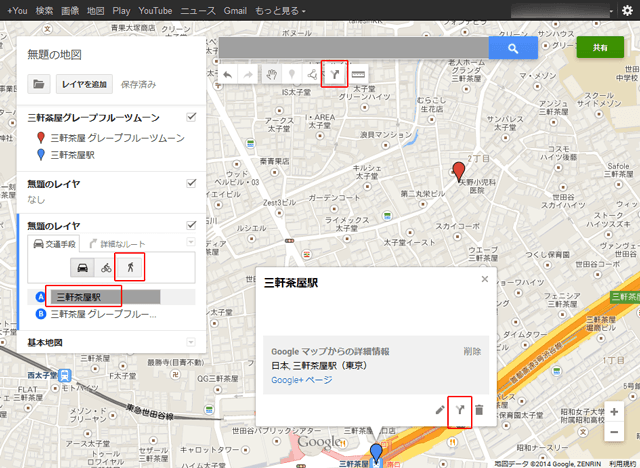
Task: Click red pin next to 三軒茶屋 グレープフルーツムーン
Action: [41, 138]
